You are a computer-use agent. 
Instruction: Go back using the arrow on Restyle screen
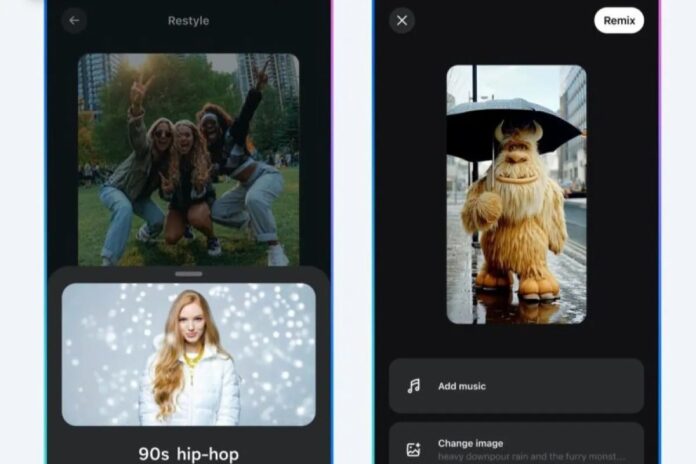pos(74,20)
